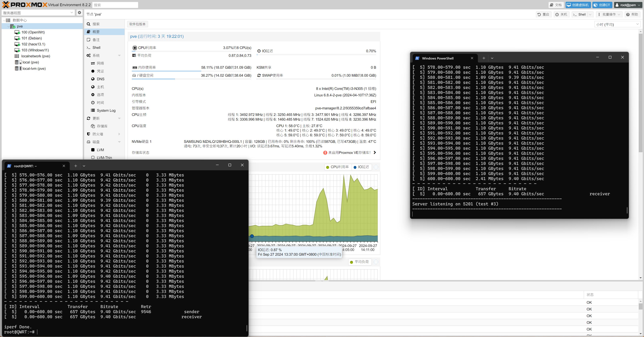The width and height of the screenshot is (644, 337).
Task: Open Shell in node side menu
Action: tap(104, 47)
